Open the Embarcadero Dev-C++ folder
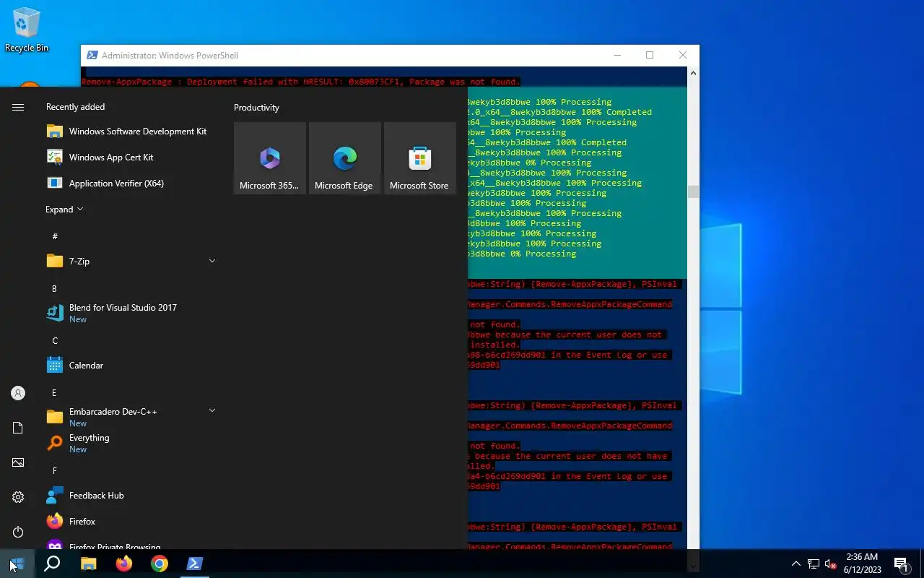Screen dimensions: 924x578 pyautogui.click(x=131, y=417)
